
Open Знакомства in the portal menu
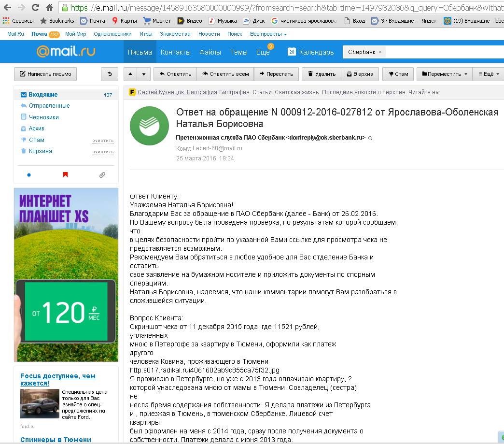175,34
